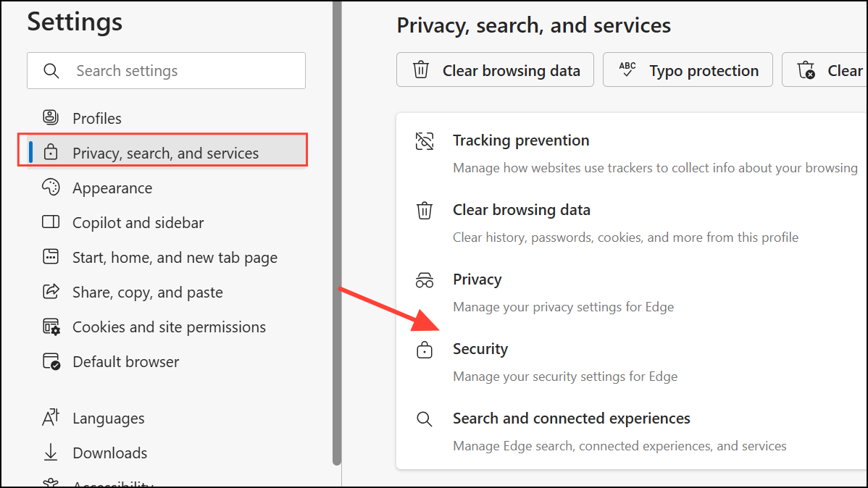Click the Clear browsing data toolbar button

tap(495, 70)
